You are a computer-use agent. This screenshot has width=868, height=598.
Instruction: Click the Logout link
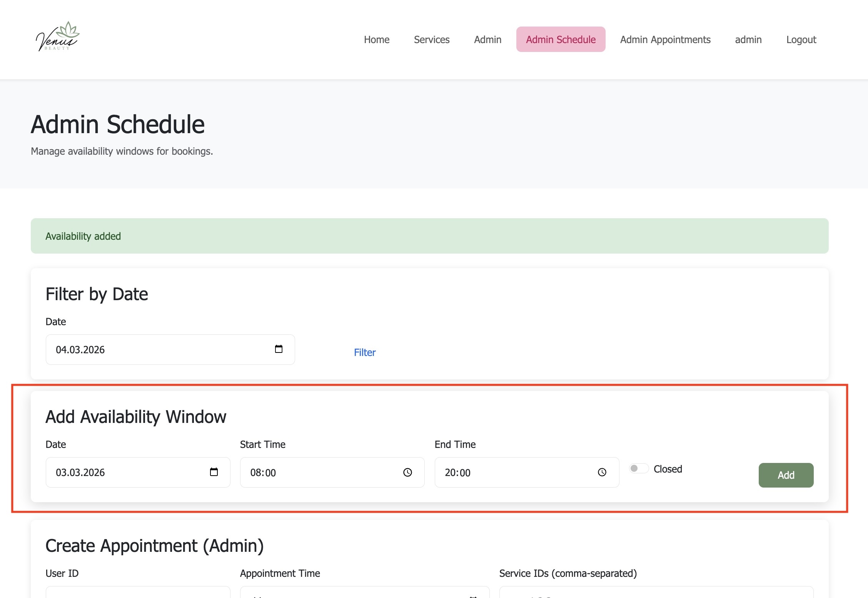coord(801,40)
